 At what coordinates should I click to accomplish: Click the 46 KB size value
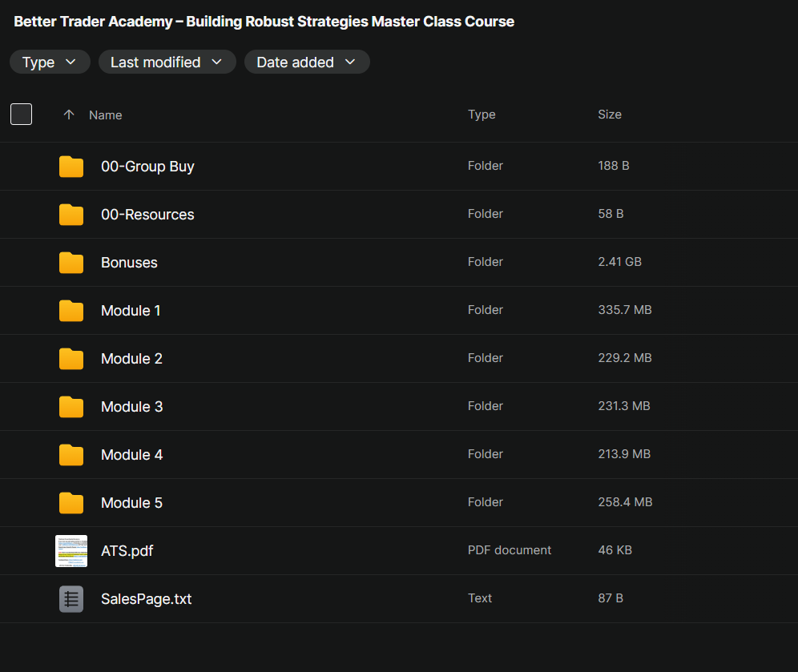615,550
